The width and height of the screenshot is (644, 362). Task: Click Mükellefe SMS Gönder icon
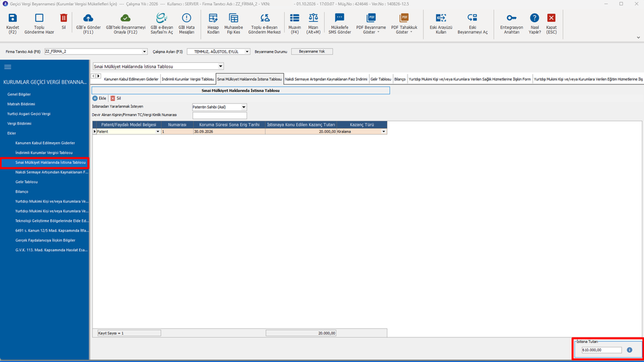340,18
